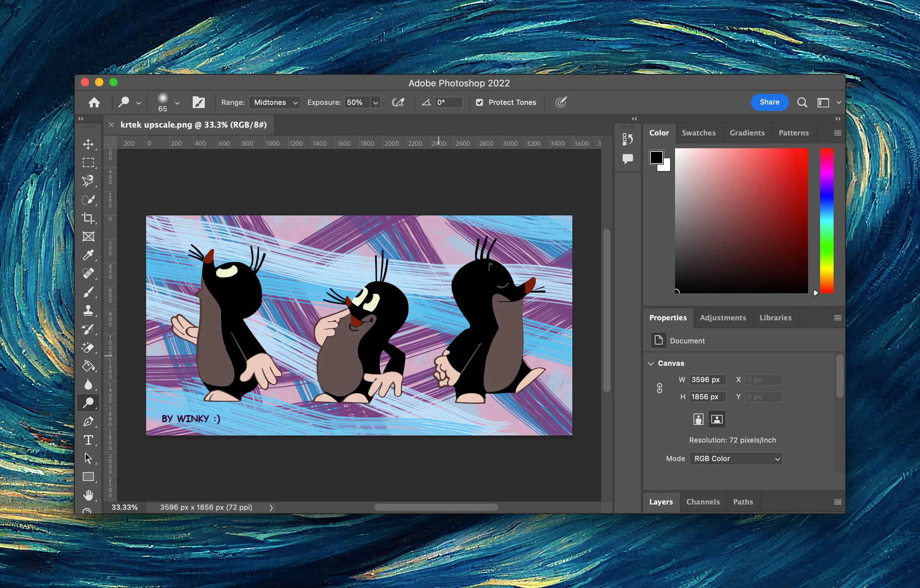
Task: Select the Quick Selection tool
Action: click(x=88, y=199)
